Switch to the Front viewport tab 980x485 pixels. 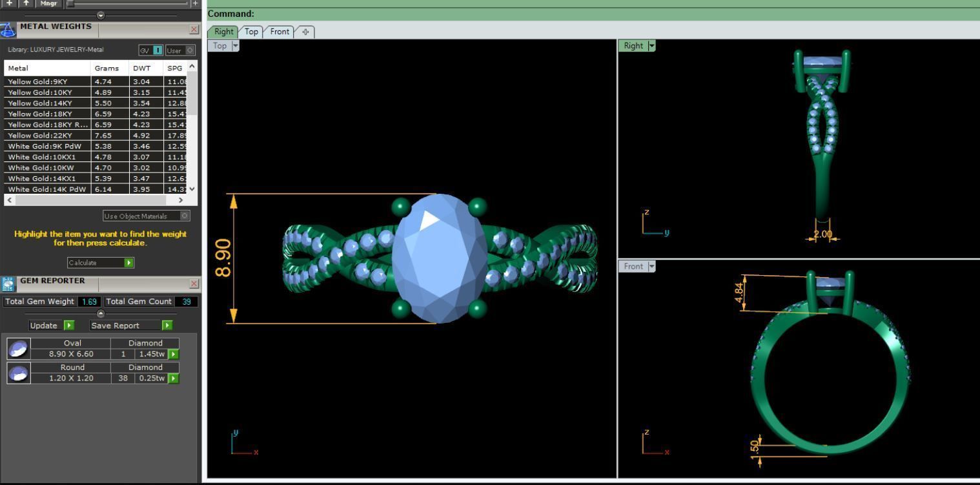tap(280, 32)
